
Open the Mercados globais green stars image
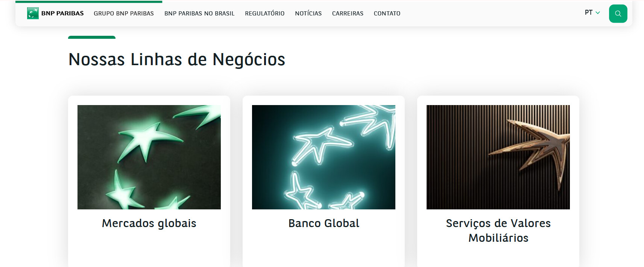point(149,157)
